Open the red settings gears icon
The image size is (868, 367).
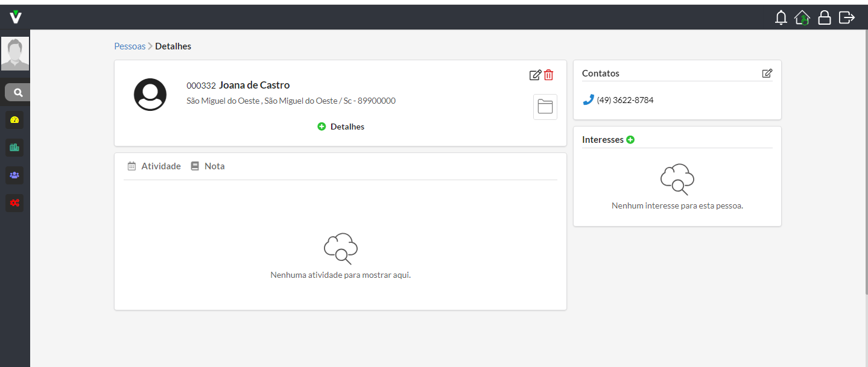tap(15, 203)
